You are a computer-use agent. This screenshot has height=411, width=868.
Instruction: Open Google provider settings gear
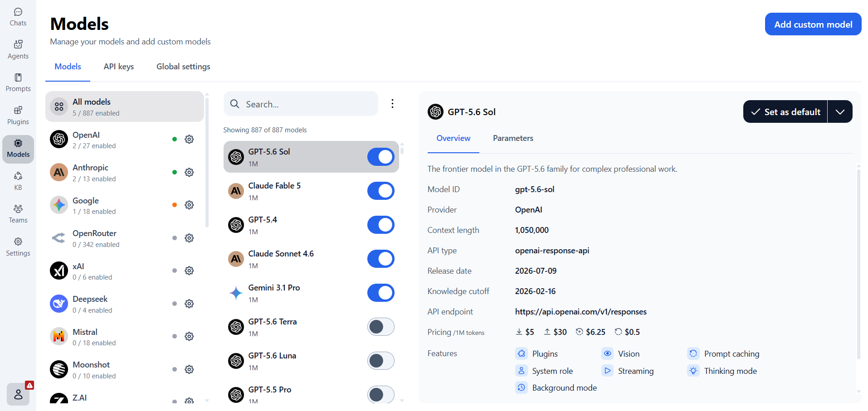189,205
